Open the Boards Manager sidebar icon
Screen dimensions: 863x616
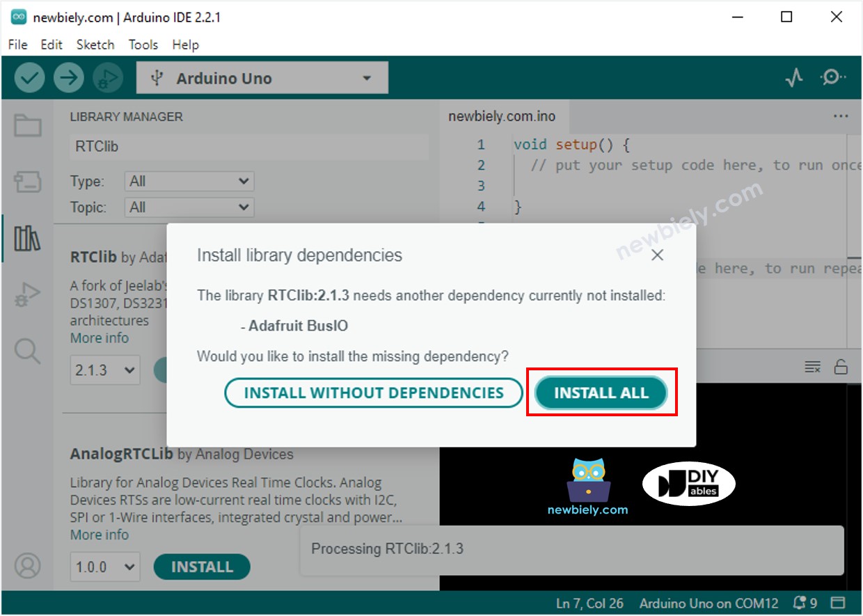(x=28, y=182)
